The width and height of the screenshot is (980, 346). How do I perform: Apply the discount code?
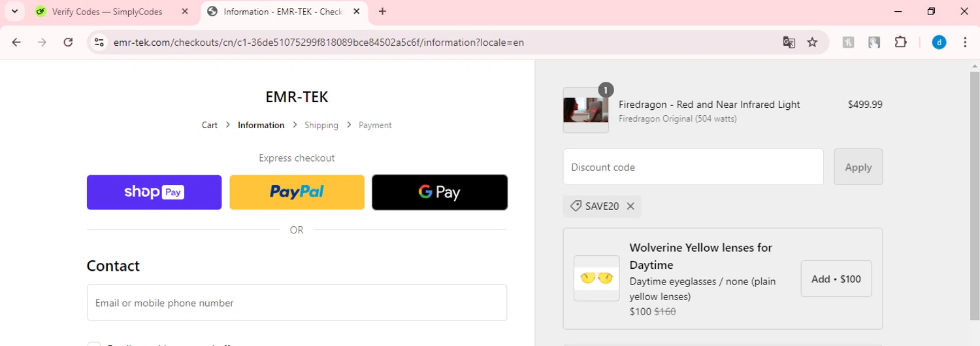(x=858, y=167)
